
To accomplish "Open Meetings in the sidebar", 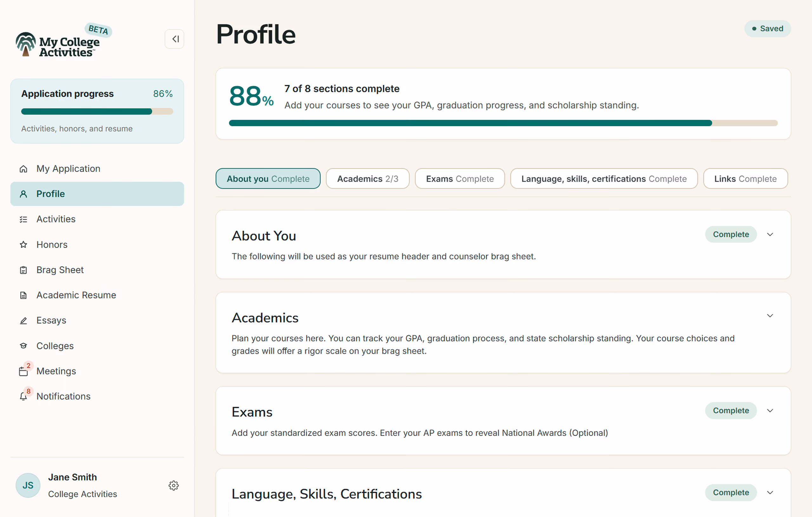I will pyautogui.click(x=97, y=371).
